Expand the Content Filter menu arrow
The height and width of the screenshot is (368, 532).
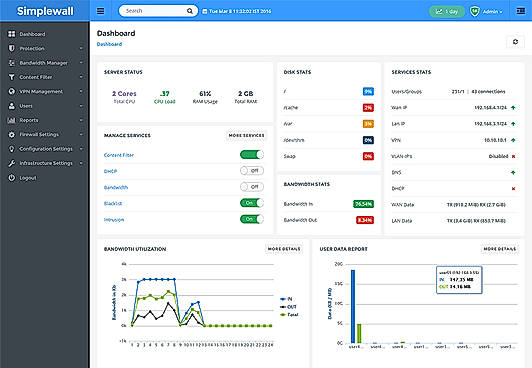click(81, 77)
